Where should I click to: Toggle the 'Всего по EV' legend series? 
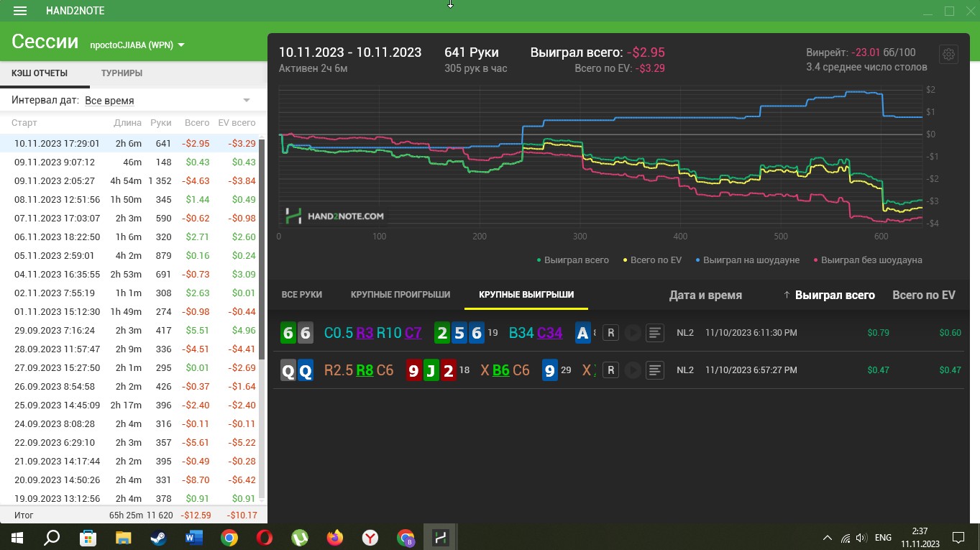pyautogui.click(x=652, y=260)
